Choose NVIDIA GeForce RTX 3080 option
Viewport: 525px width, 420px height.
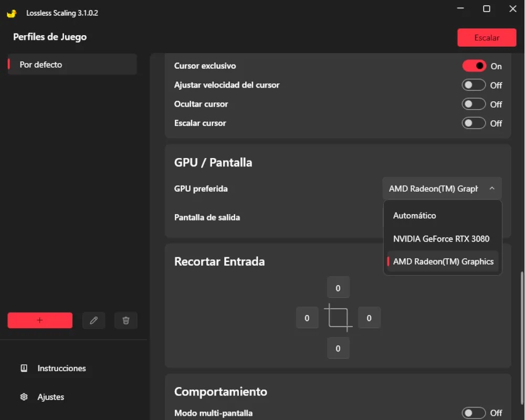[442, 238]
